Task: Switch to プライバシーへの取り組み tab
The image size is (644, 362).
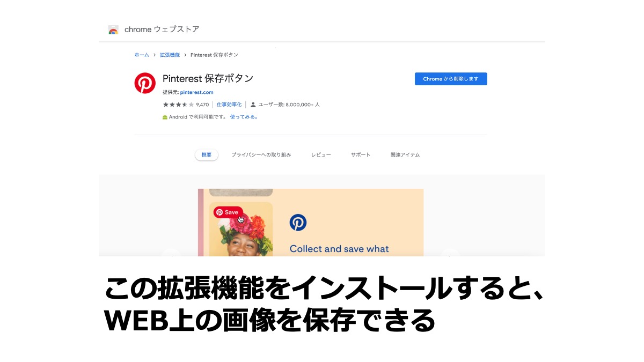Action: coord(261,154)
